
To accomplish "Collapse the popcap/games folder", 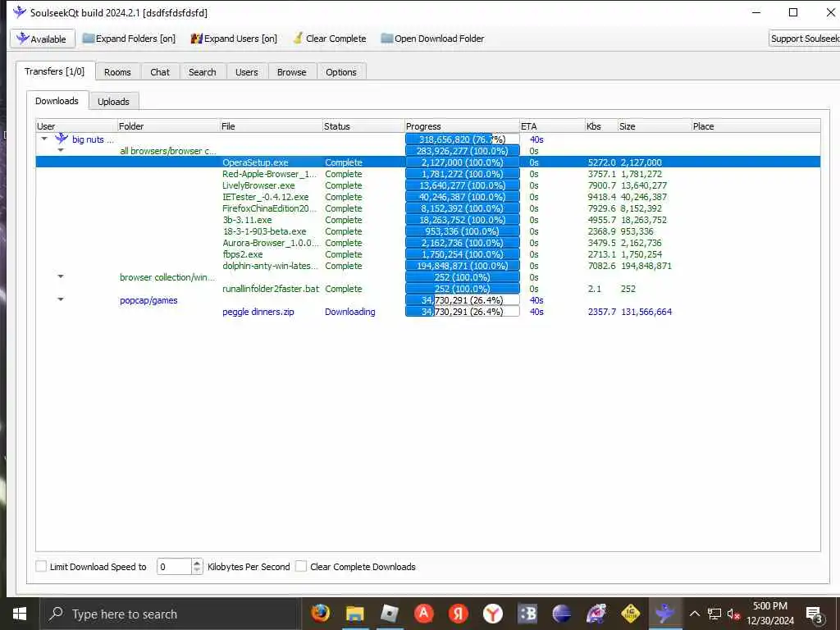I will click(x=61, y=299).
